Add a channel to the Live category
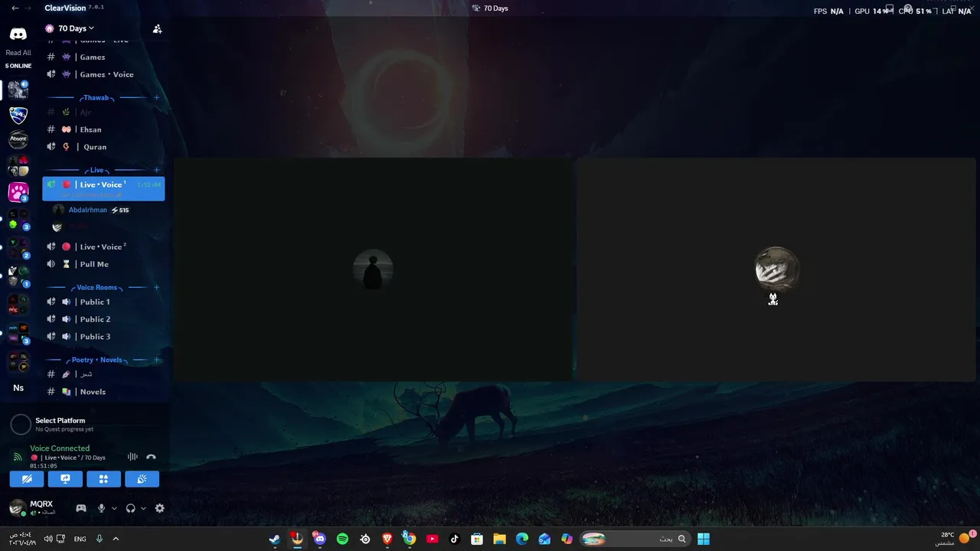Screen dimensions: 980x551 (x=156, y=170)
